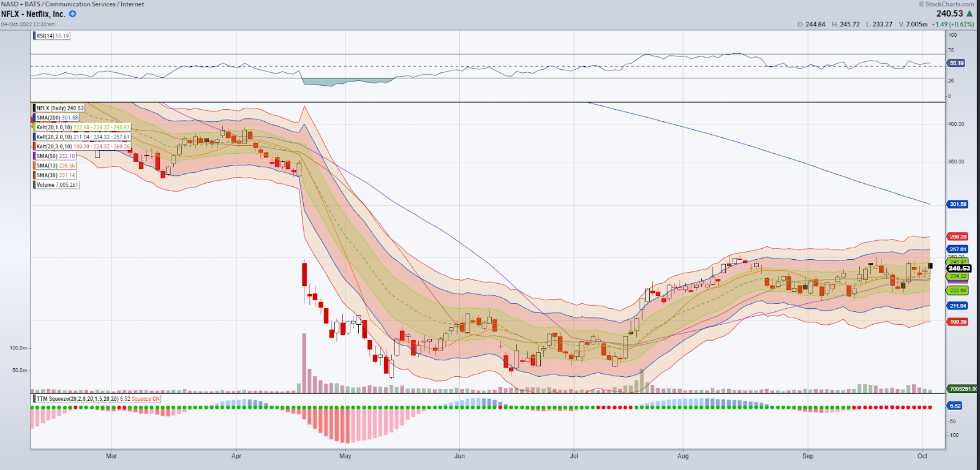Click the orange swatch beside SMA(13)
The image size is (980, 470).
click(x=34, y=166)
